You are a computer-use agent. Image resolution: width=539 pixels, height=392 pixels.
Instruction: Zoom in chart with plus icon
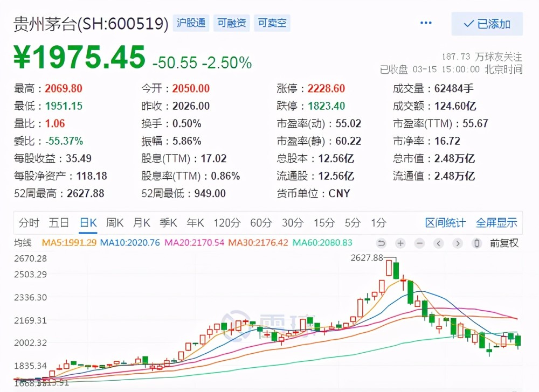(x=400, y=243)
